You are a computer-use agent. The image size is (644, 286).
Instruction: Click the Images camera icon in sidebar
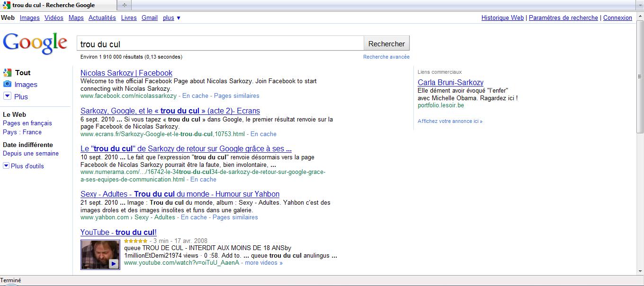[7, 84]
